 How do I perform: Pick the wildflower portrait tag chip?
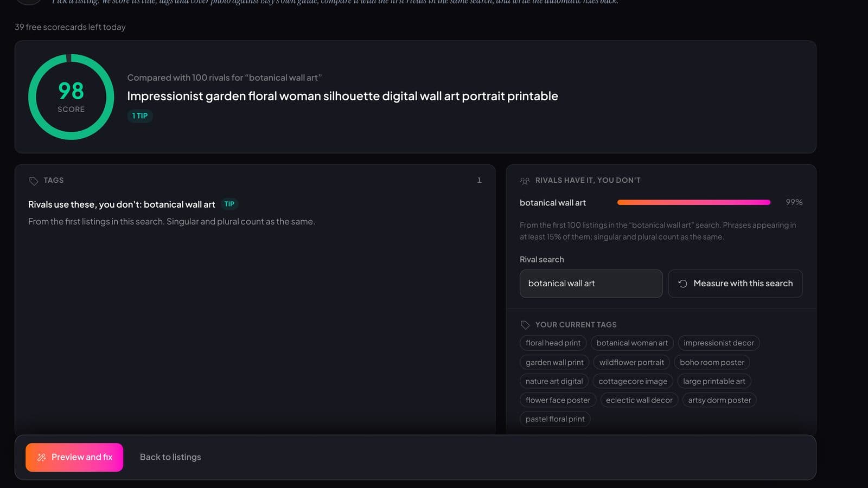[631, 362]
